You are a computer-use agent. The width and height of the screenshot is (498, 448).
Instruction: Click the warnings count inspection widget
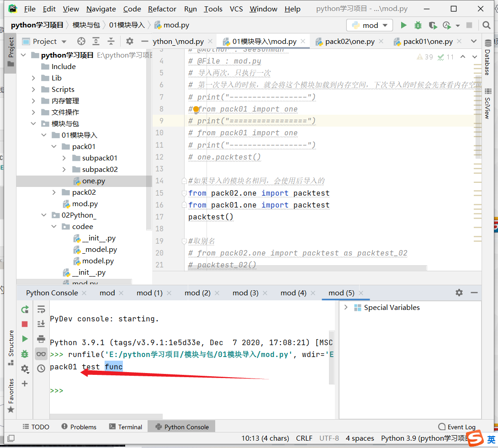point(425,57)
